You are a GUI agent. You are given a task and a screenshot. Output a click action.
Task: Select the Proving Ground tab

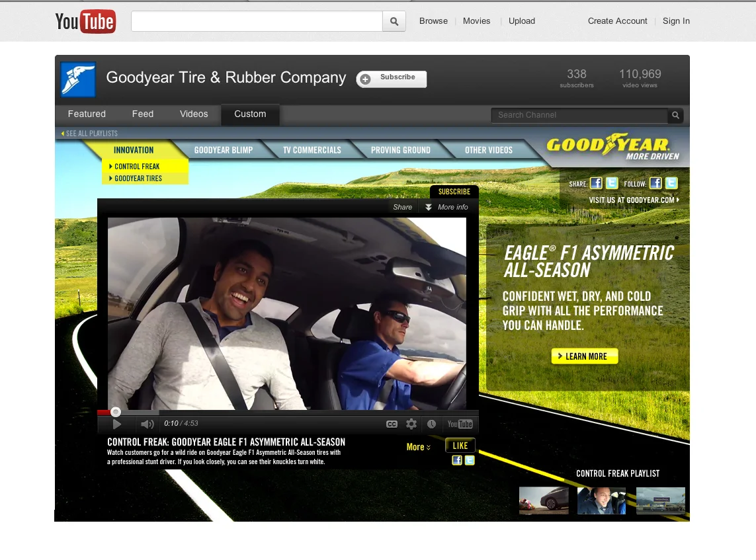coord(401,150)
